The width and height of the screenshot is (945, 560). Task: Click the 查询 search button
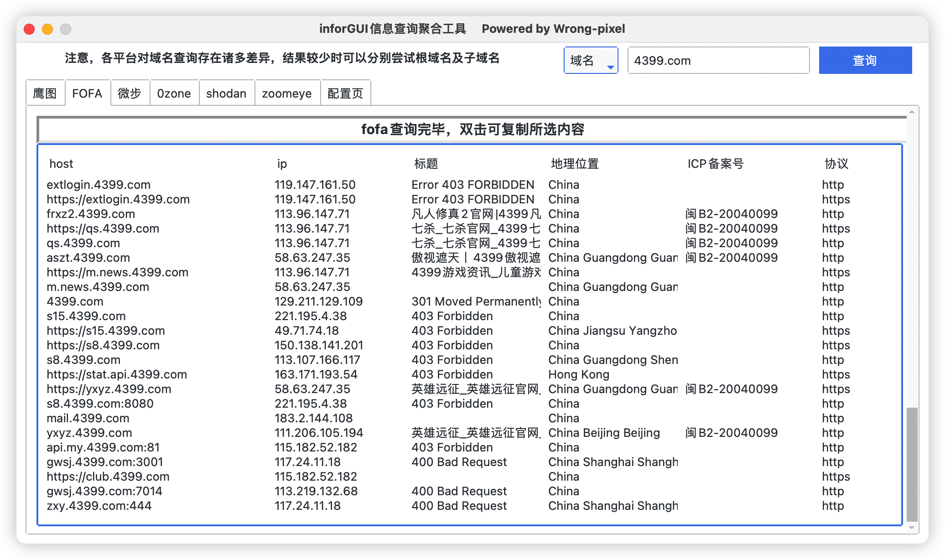click(865, 60)
